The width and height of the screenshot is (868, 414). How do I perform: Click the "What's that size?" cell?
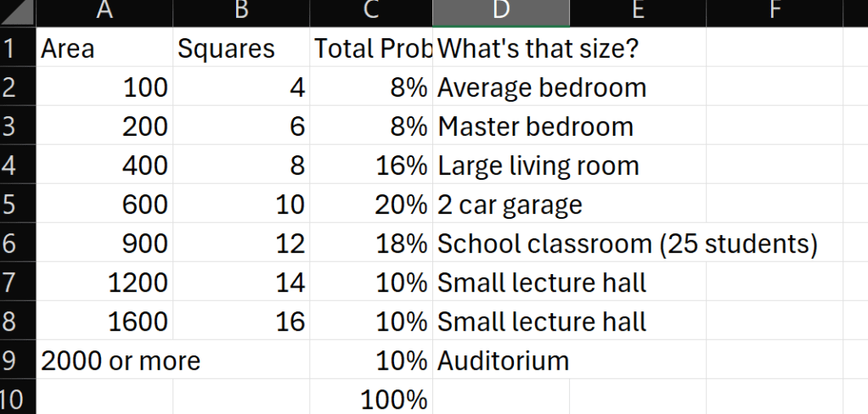[x=538, y=48]
